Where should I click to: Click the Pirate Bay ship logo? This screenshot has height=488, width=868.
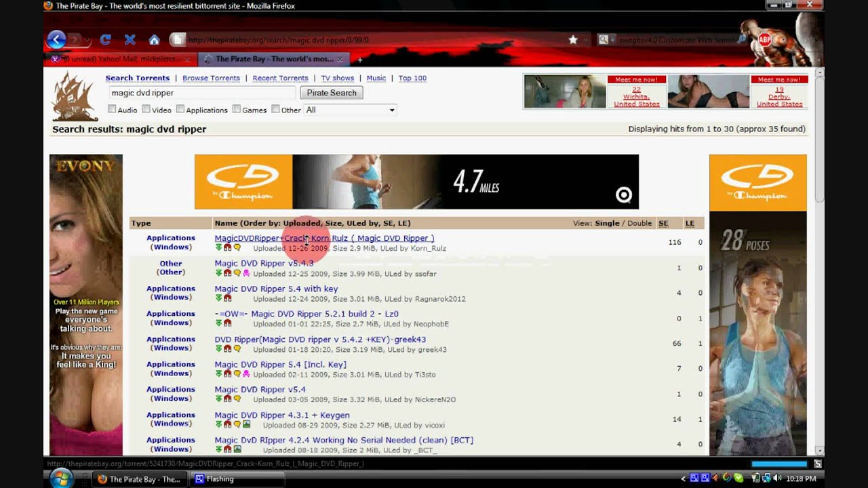click(75, 97)
